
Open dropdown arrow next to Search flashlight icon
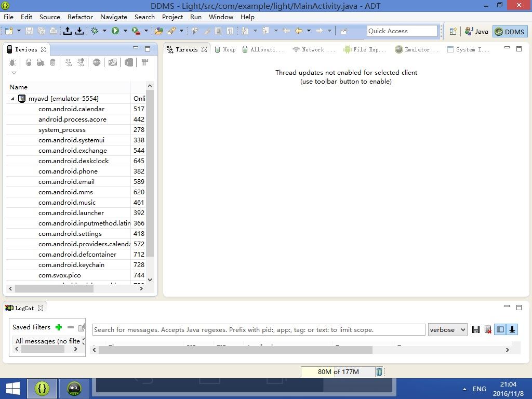pyautogui.click(x=181, y=31)
